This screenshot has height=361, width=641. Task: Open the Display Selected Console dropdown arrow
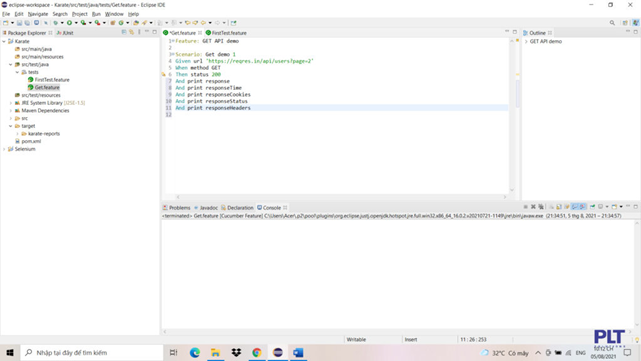point(607,207)
